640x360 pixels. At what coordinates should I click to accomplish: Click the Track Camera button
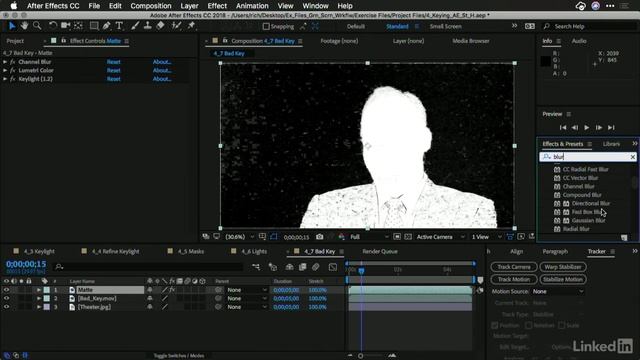[x=514, y=267]
